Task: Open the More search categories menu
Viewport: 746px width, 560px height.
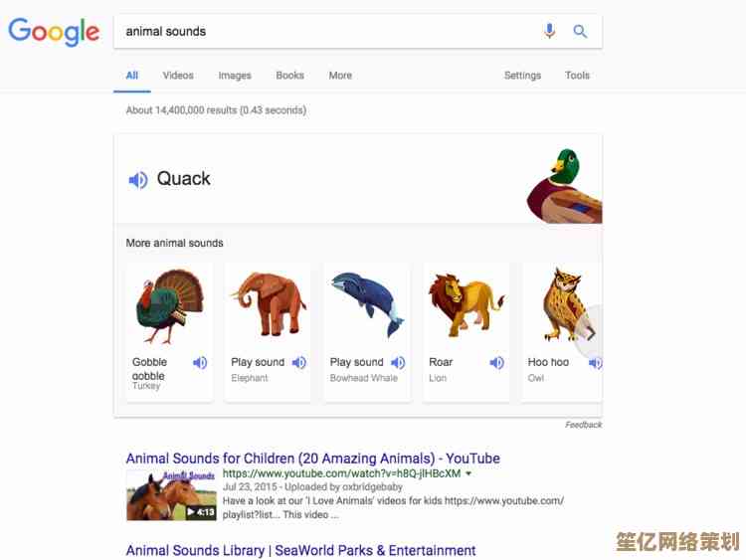Action: (340, 76)
